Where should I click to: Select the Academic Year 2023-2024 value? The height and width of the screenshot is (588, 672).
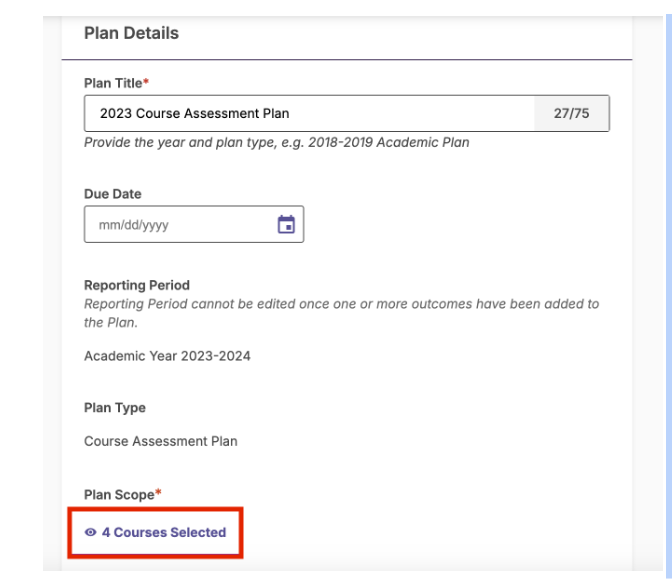coord(167,356)
